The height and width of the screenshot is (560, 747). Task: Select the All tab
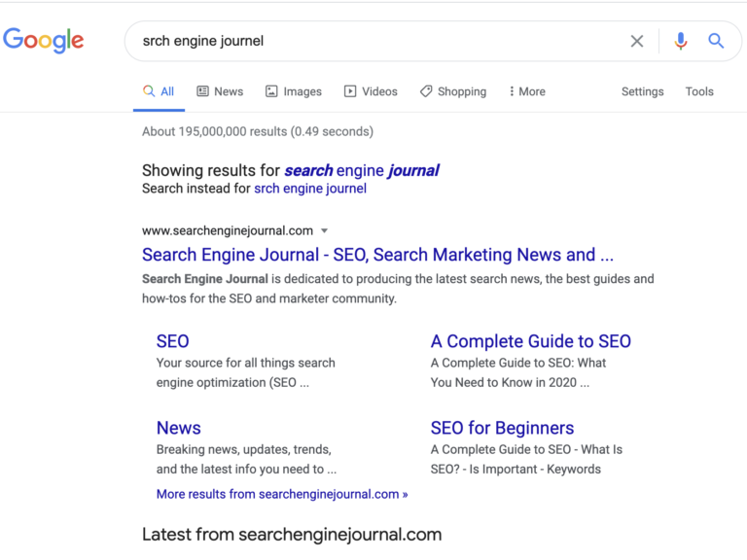(x=159, y=91)
